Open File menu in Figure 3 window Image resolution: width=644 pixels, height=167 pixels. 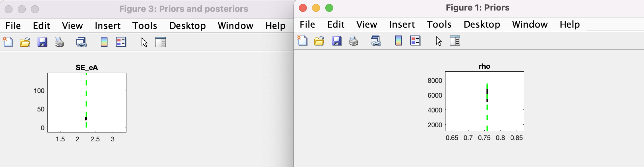pyautogui.click(x=13, y=26)
